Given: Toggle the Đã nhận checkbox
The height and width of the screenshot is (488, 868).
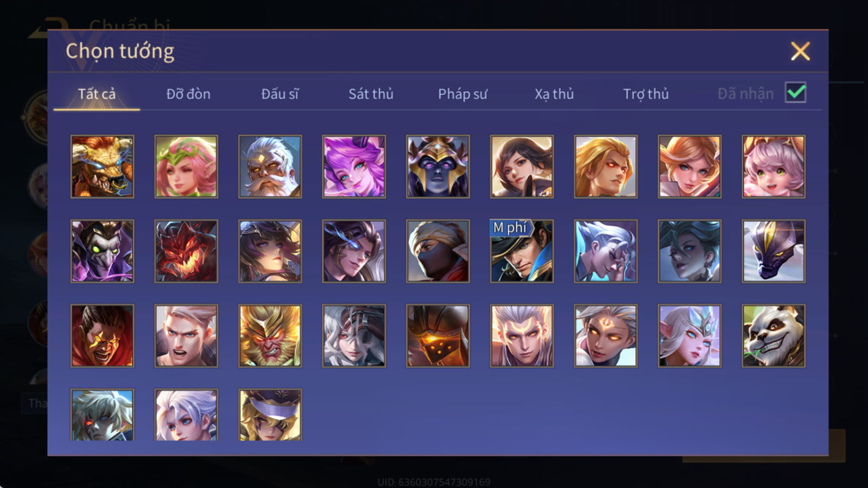Looking at the screenshot, I should point(796,93).
